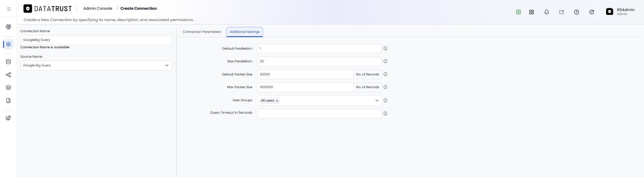Click the circular refresh-check icon in header
The width and height of the screenshot is (644, 177).
click(x=592, y=12)
